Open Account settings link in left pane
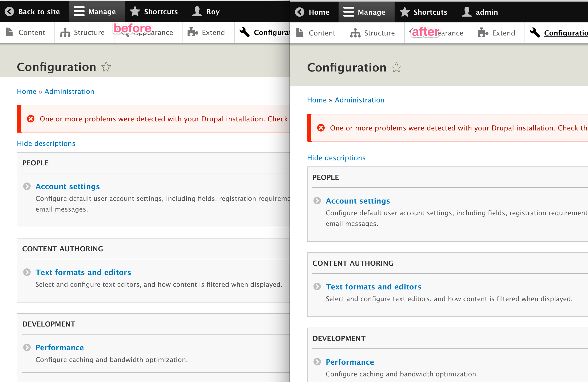588x382 pixels. tap(67, 186)
